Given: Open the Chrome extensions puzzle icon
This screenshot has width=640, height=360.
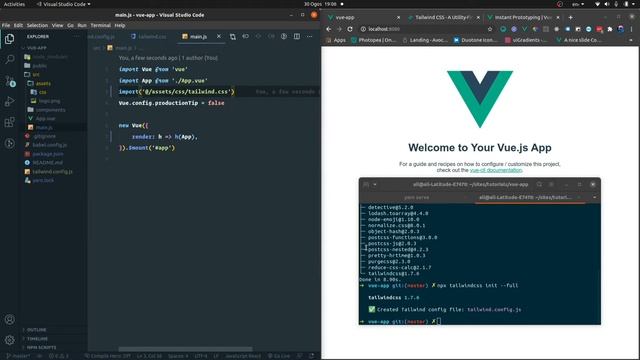Looking at the screenshot, I should 610,29.
